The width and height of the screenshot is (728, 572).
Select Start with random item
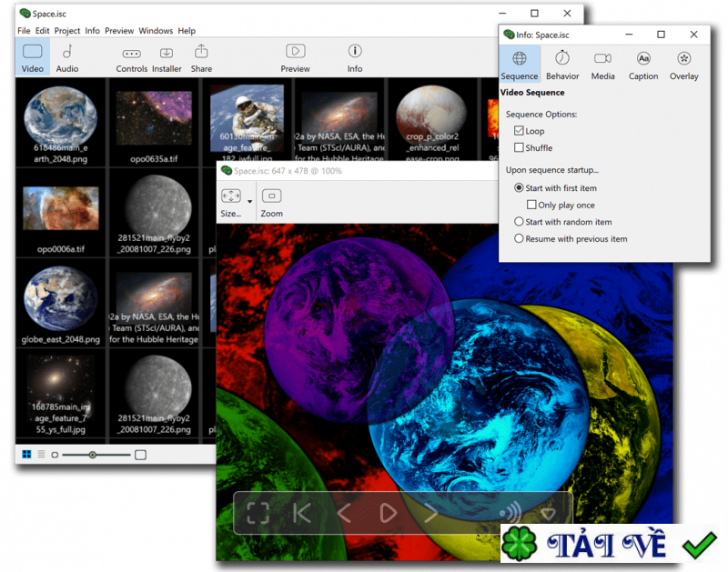click(x=520, y=222)
